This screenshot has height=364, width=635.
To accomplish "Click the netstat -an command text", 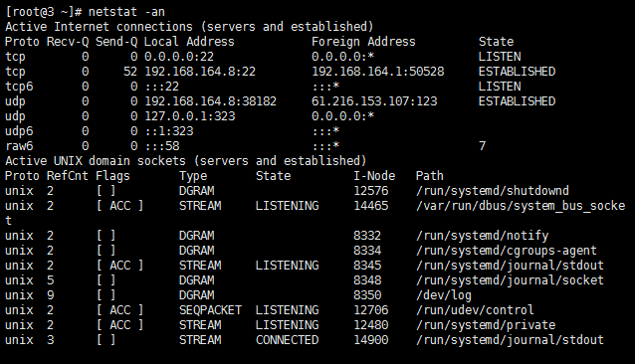I will point(126,12).
